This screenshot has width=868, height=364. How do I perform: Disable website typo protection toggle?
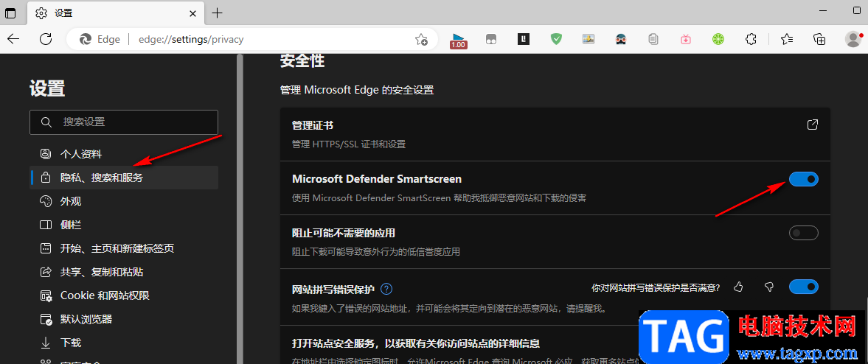coord(803,287)
